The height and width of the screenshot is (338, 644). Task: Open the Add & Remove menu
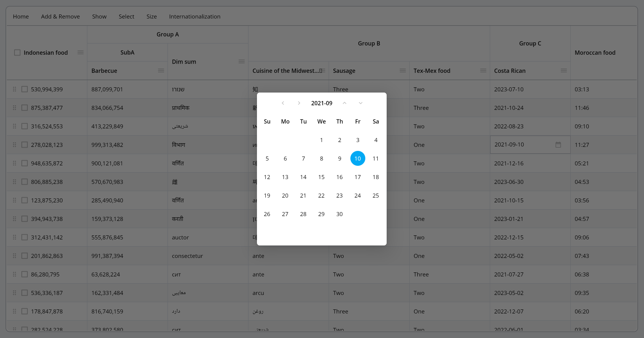tap(60, 16)
